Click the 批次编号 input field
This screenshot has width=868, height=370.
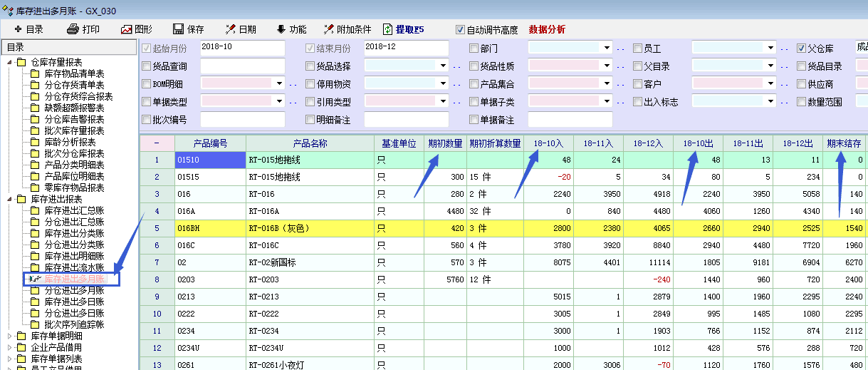(242, 120)
